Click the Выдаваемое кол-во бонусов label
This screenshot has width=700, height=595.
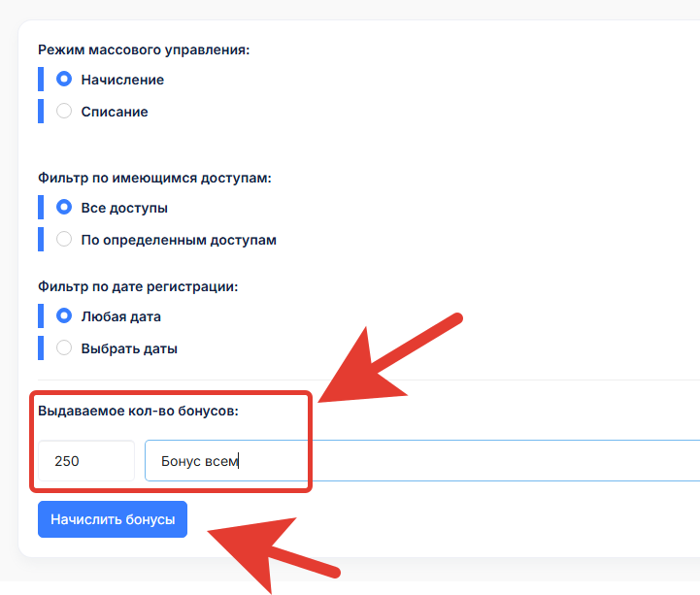(x=139, y=411)
